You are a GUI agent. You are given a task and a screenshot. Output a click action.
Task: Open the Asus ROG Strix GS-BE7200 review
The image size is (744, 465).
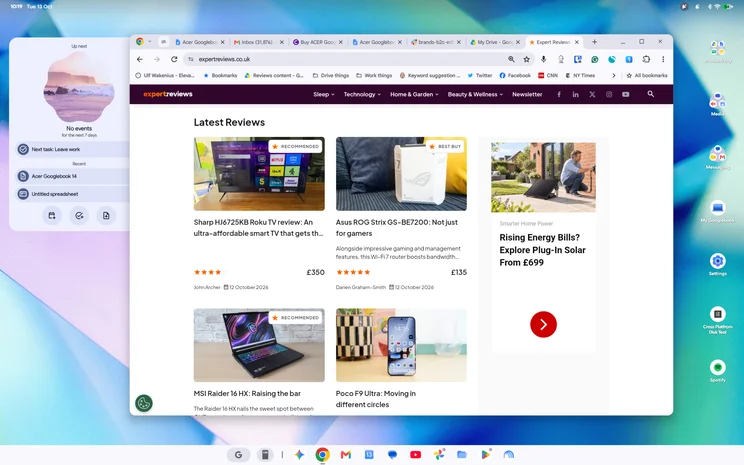pyautogui.click(x=397, y=228)
